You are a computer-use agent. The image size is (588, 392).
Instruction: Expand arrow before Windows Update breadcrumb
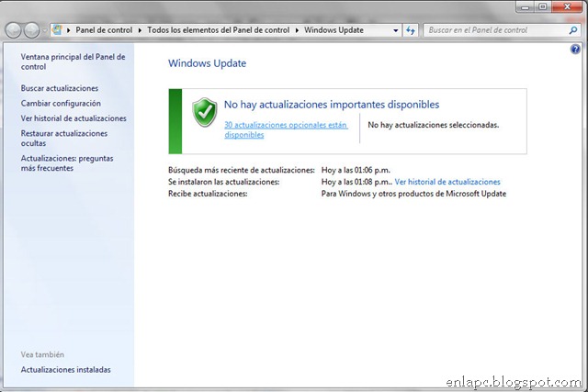(297, 30)
